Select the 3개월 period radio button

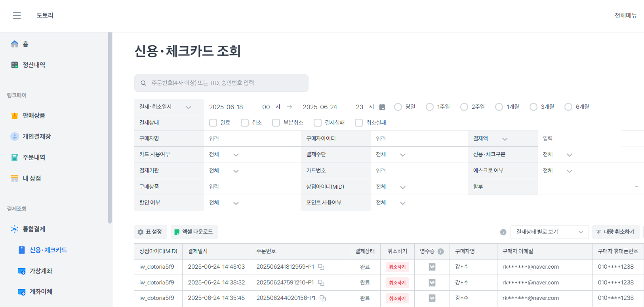[533, 107]
